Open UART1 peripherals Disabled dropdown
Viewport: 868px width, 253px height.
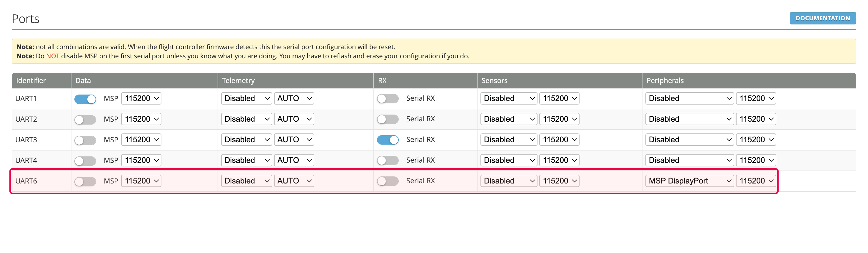coord(690,98)
